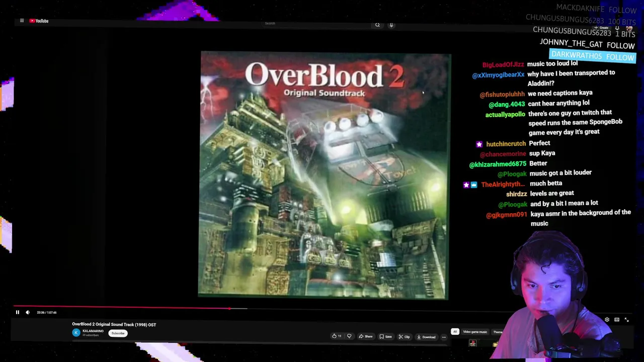
Task: Open the player settings gear
Action: [607, 320]
